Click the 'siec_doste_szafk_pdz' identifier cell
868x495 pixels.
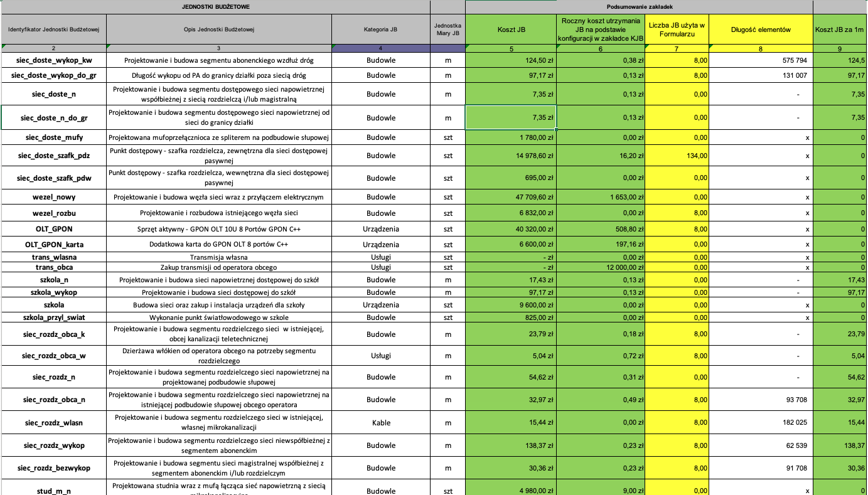tap(53, 156)
